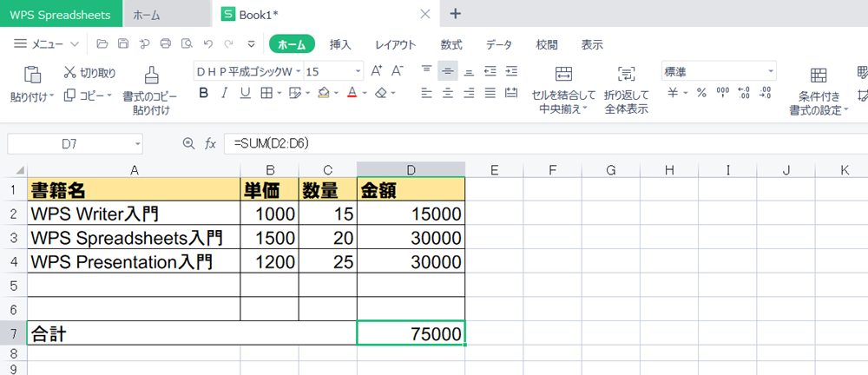Open the font name DHP平成ゴシックW dropdown
The image size is (868, 375).
click(299, 71)
